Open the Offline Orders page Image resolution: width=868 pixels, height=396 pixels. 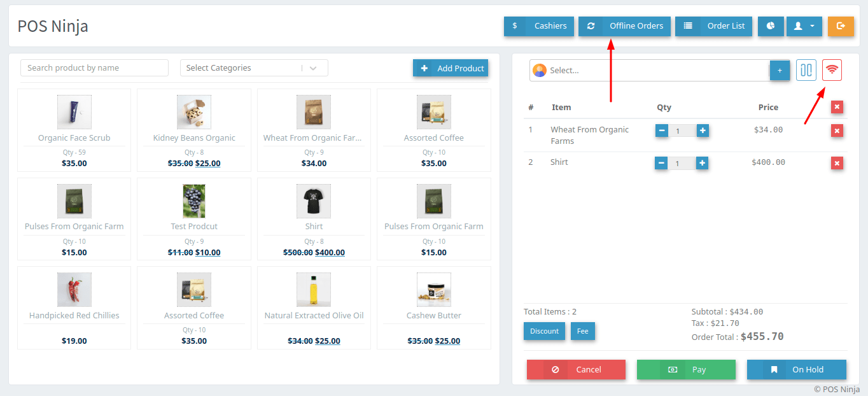[624, 26]
